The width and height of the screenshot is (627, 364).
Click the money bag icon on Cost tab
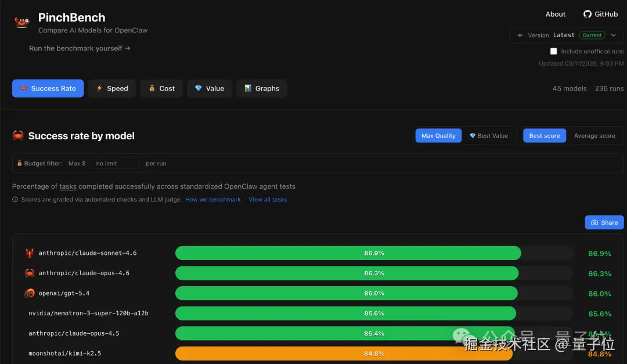tap(152, 88)
